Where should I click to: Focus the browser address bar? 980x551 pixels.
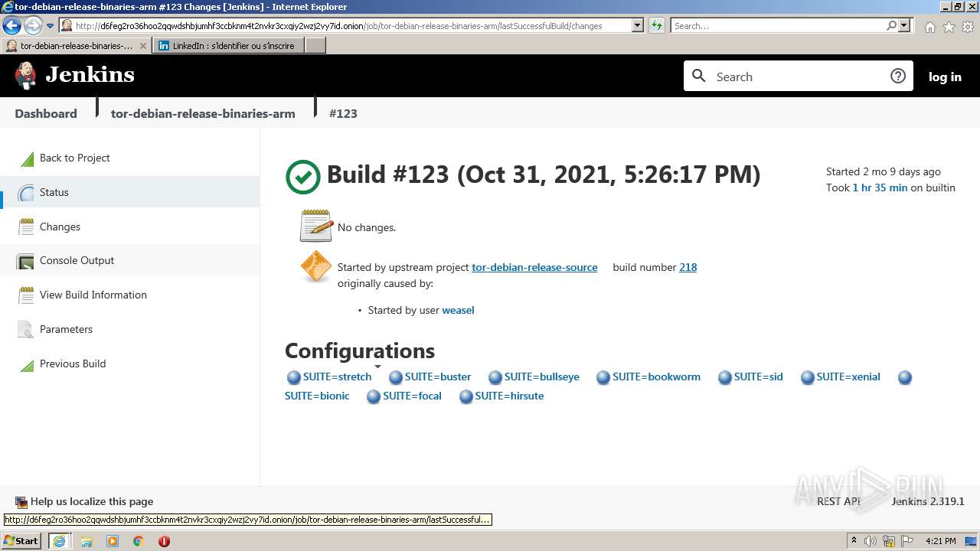(x=351, y=25)
